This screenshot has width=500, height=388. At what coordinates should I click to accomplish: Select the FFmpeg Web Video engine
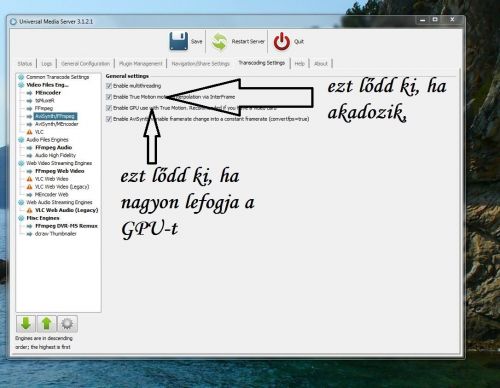click(60, 171)
